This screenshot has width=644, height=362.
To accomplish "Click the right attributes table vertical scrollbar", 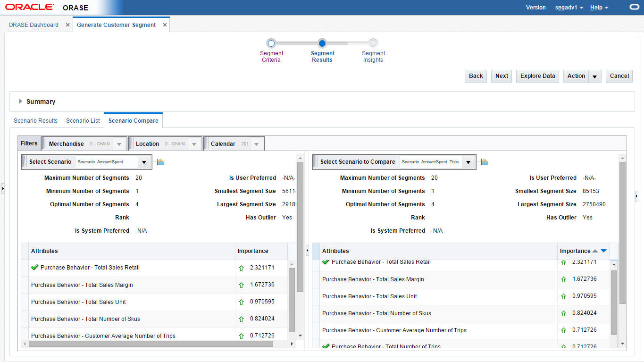I will coord(614,303).
